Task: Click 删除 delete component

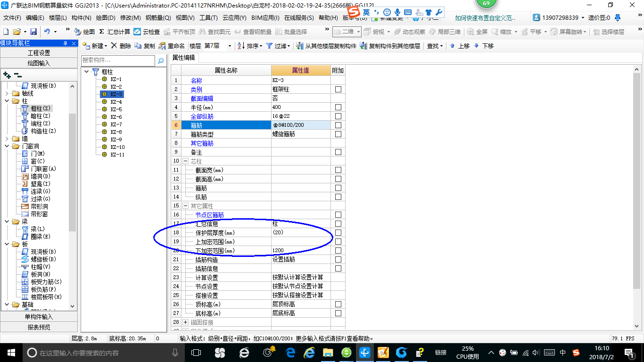Action: 121,46
